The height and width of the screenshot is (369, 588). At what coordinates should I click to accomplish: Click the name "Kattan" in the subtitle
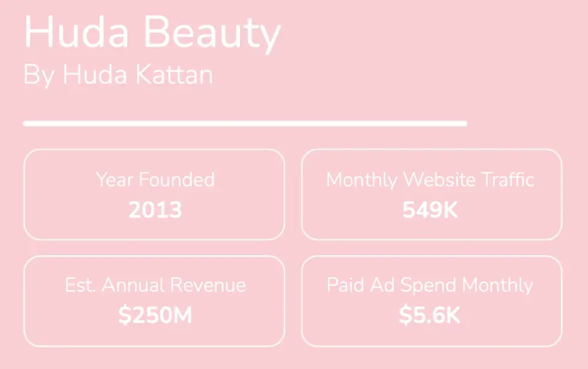(x=175, y=75)
